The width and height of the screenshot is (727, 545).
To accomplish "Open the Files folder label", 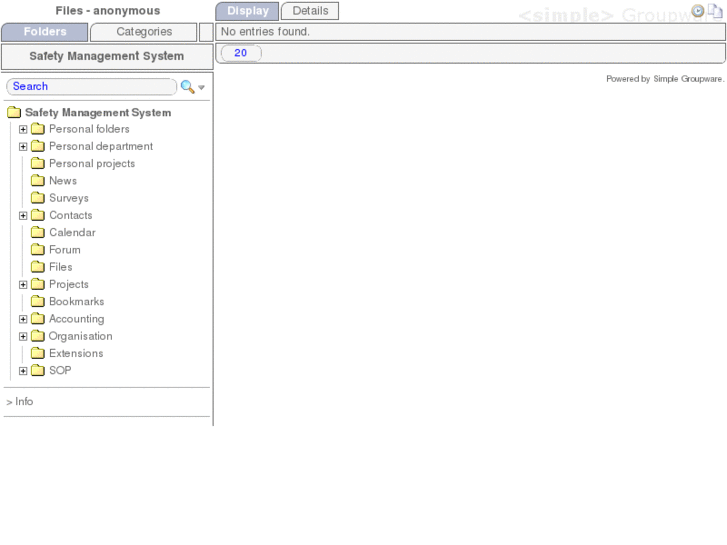I will [x=60, y=267].
